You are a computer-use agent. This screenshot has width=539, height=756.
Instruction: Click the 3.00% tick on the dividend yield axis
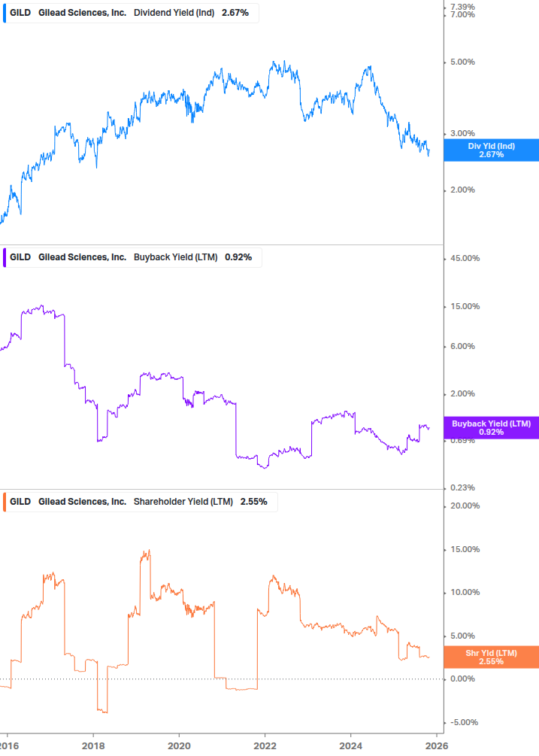462,134
